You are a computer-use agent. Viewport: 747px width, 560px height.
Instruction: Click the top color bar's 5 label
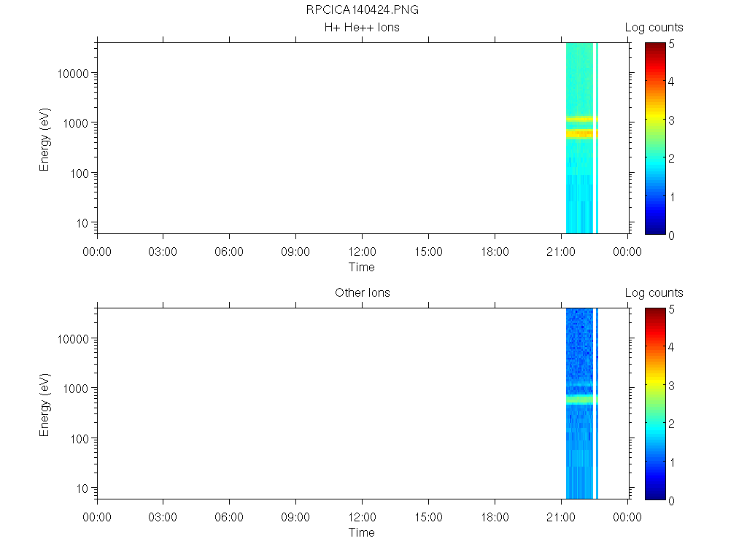[671, 44]
